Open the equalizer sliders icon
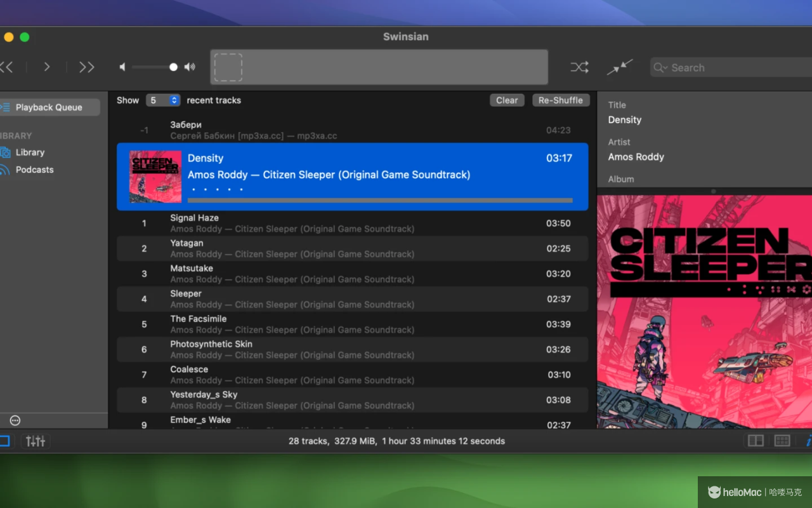Image resolution: width=812 pixels, height=508 pixels. [36, 441]
